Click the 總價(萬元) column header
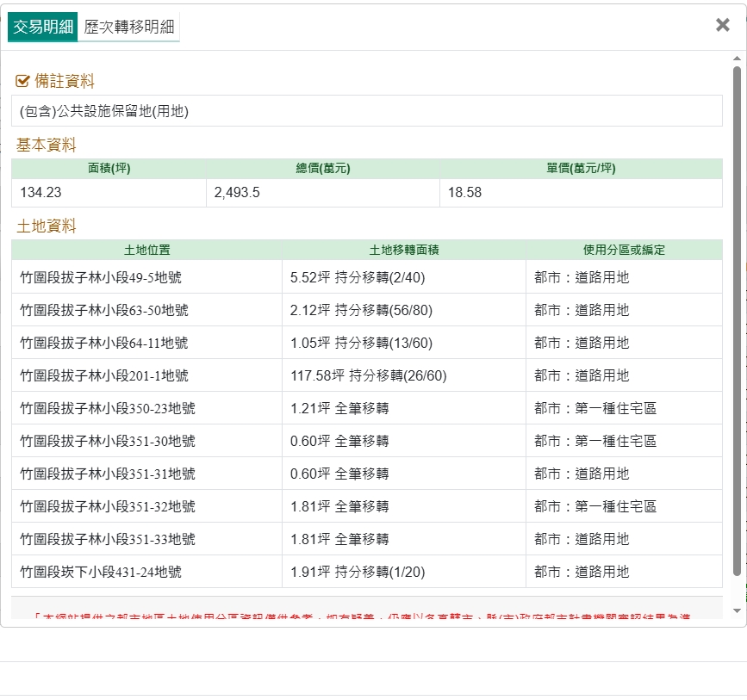 pos(322,169)
